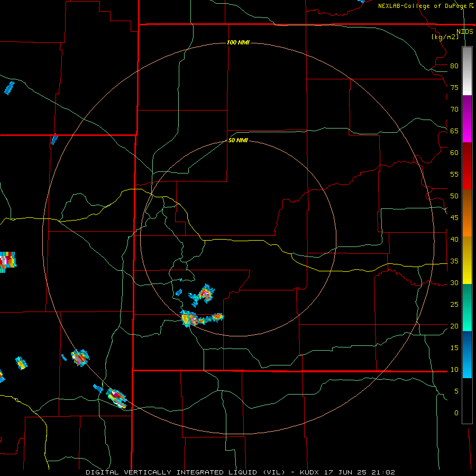476x476 pixels.
Task: Click the scale value 80
Action: tap(454, 66)
